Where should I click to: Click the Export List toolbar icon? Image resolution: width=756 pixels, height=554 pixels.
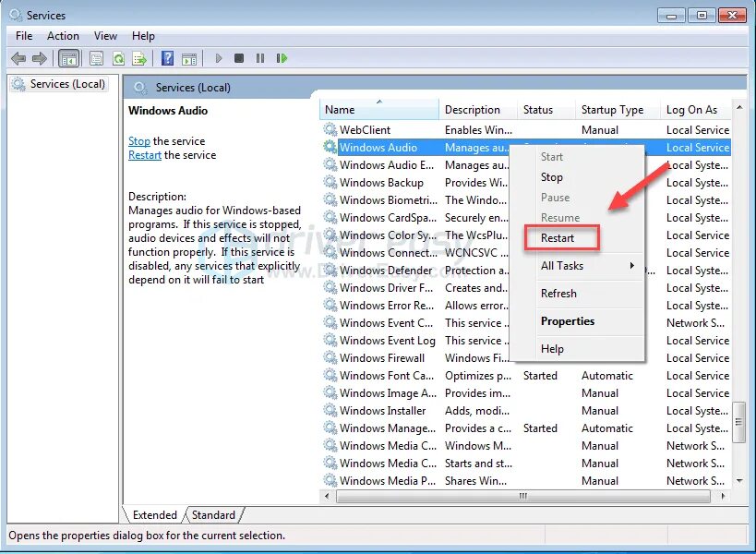(139, 59)
